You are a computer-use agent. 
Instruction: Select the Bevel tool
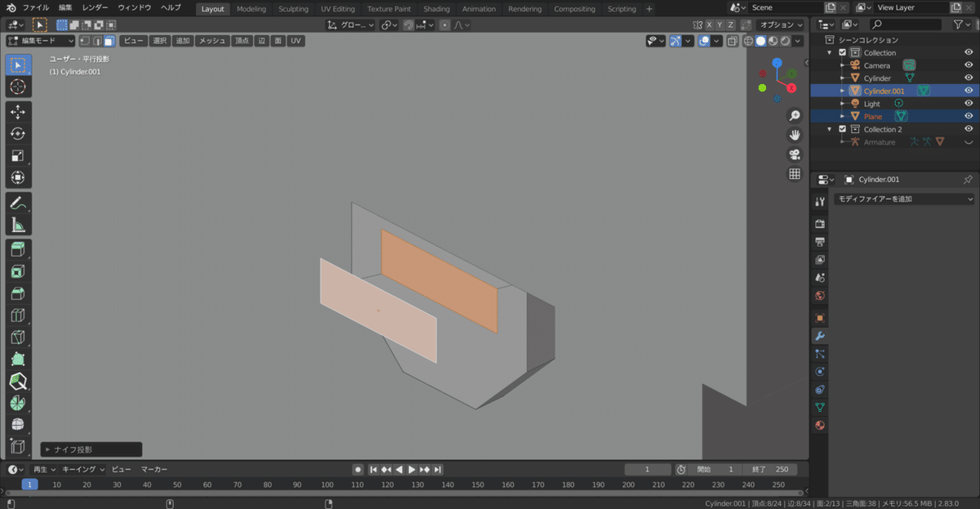click(18, 294)
